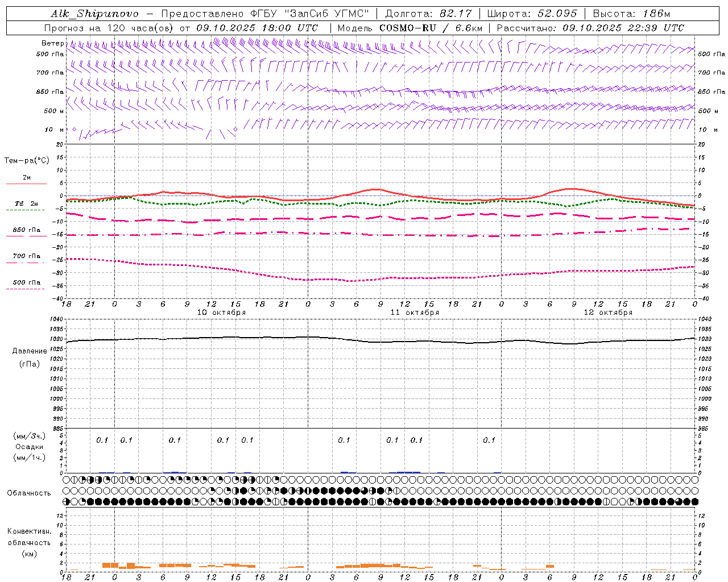Click the 'Долгота: 82.17' longitude field
Image resolution: width=728 pixels, height=582 pixels.
pos(429,14)
